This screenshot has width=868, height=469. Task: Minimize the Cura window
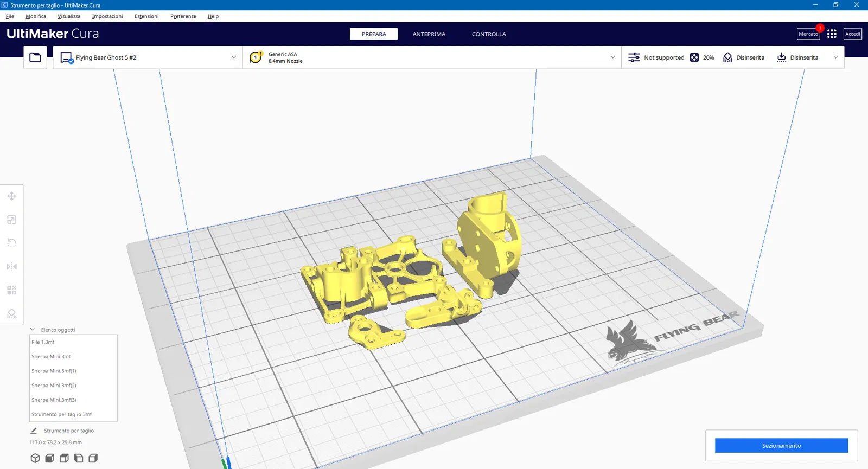pyautogui.click(x=815, y=5)
